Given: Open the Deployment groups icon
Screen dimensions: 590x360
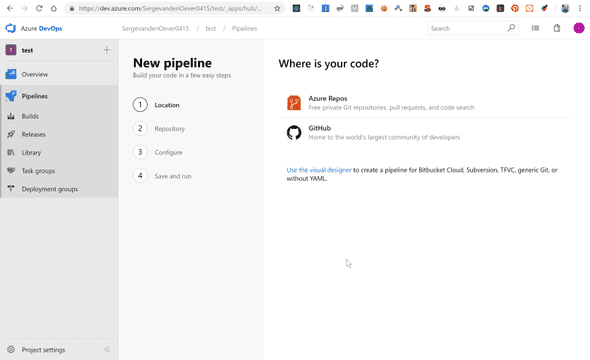Looking at the screenshot, I should 11,188.
